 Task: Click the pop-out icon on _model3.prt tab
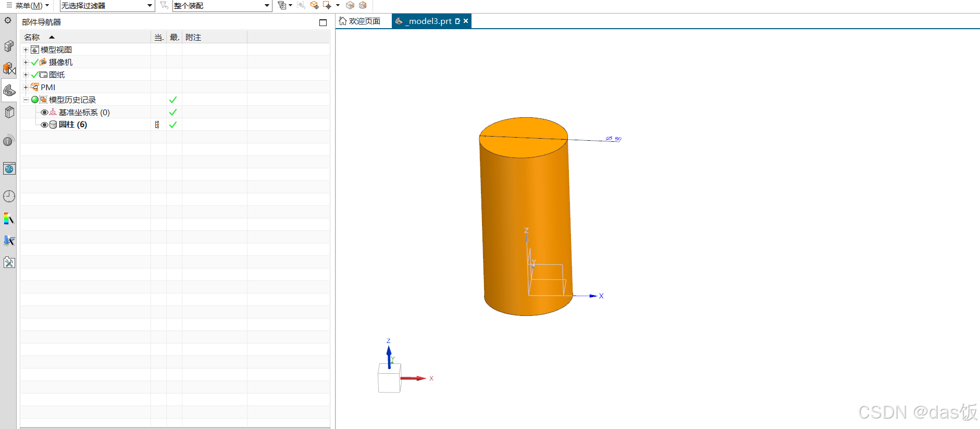pos(457,21)
